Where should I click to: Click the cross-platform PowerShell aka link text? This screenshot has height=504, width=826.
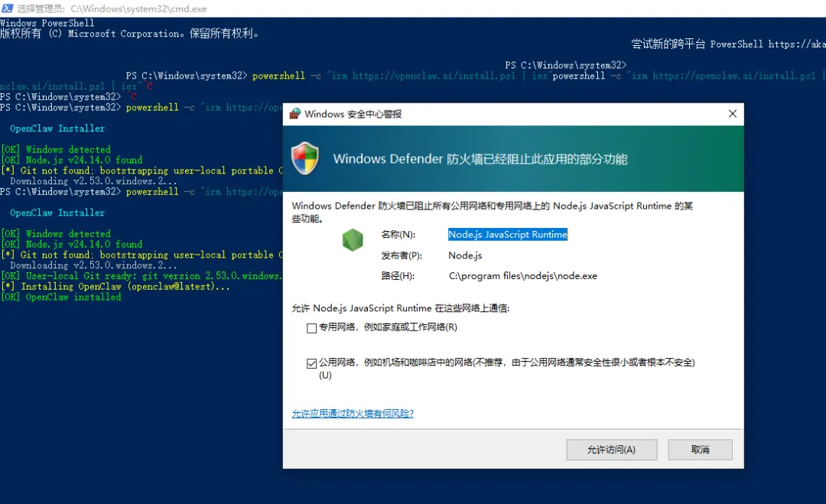[728, 44]
